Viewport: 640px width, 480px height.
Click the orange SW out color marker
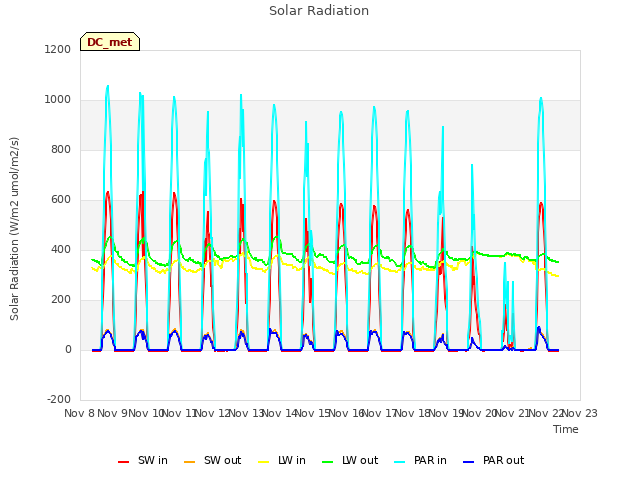pos(189,462)
